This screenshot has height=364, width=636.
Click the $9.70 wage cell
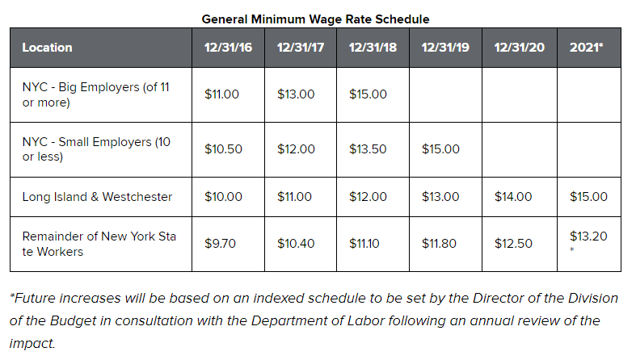[221, 244]
